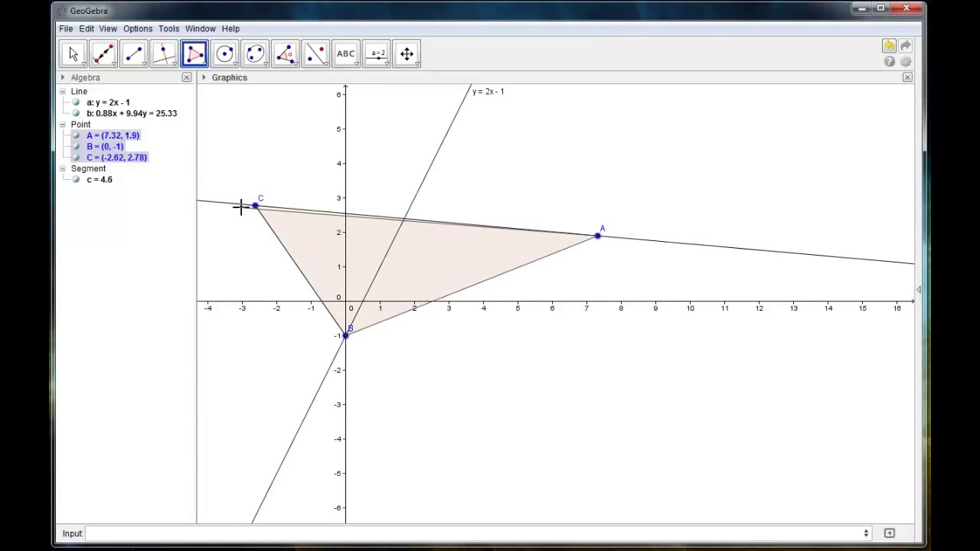Select the Segment between two points tool
980x551 pixels.
tap(134, 54)
